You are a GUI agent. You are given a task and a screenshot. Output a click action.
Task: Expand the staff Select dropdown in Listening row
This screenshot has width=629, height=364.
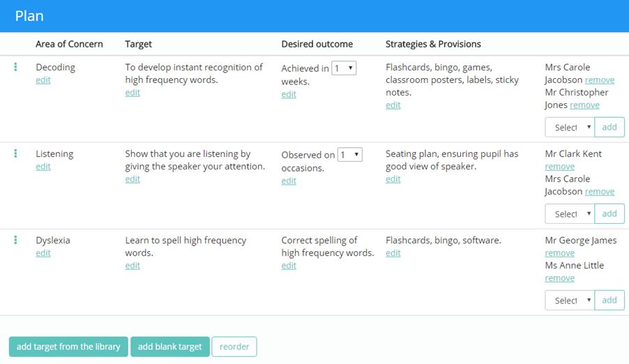(x=570, y=214)
